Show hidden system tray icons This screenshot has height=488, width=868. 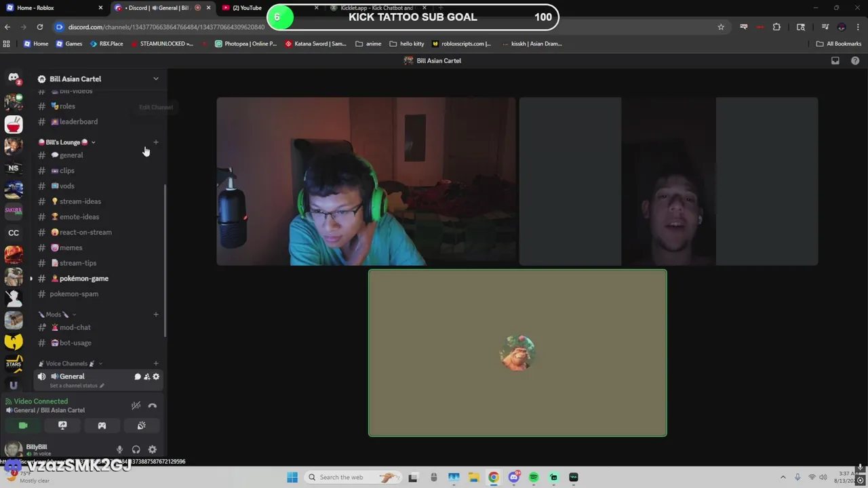click(783, 477)
